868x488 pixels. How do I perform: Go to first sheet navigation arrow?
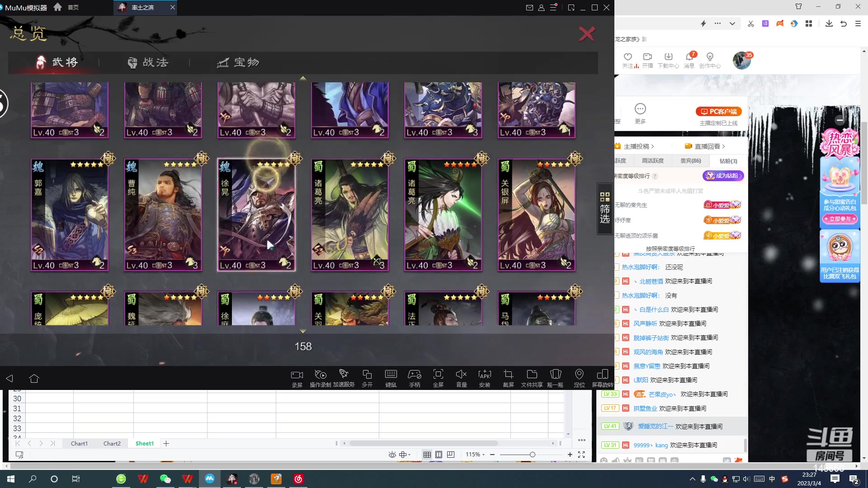click(18, 443)
